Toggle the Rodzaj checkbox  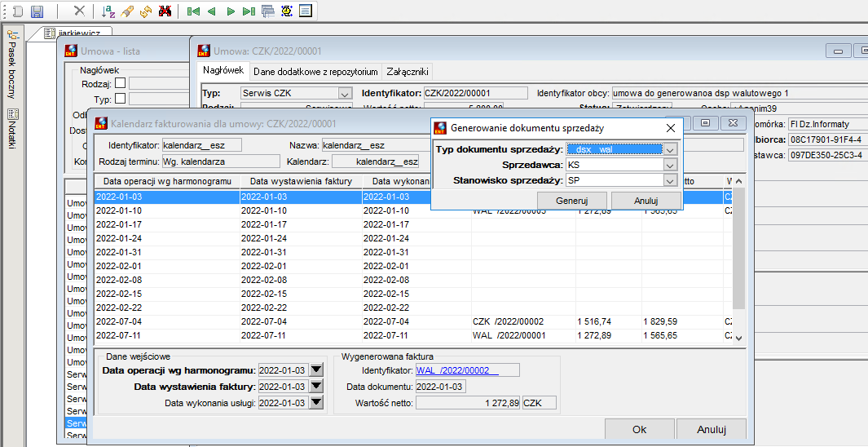coord(120,84)
